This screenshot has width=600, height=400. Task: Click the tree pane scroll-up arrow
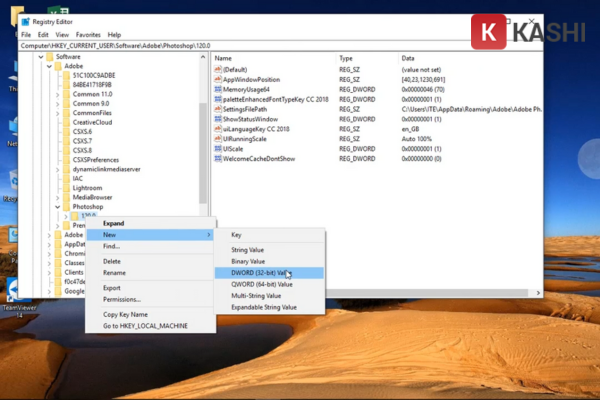[x=203, y=57]
